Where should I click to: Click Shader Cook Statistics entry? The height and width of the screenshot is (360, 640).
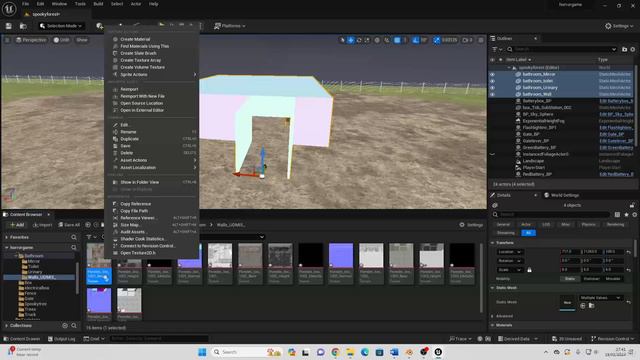tap(142, 239)
